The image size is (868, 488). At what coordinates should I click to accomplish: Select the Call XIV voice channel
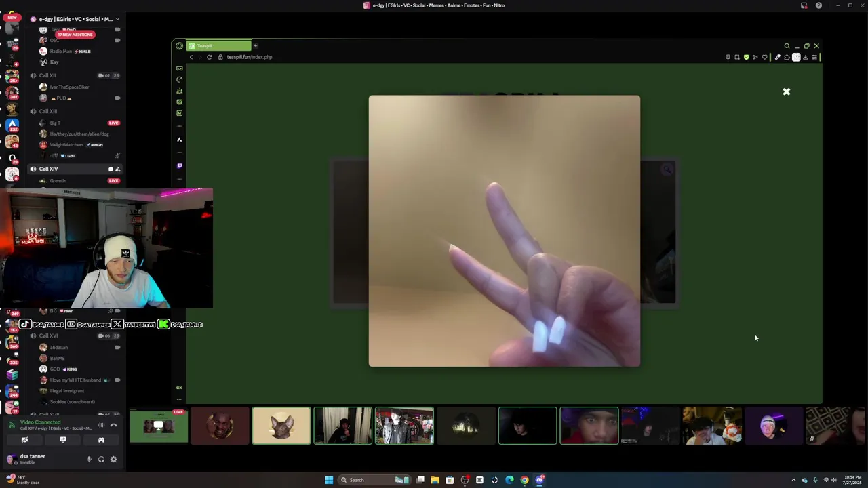[75, 169]
